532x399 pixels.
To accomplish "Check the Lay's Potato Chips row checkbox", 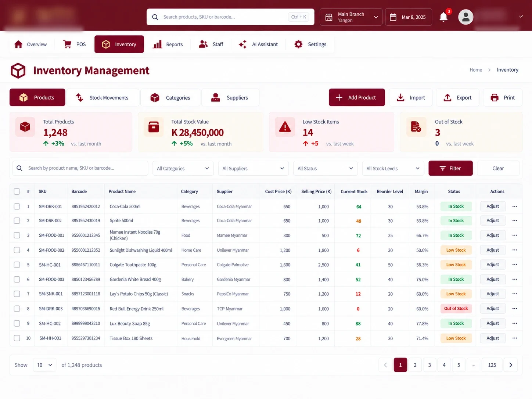I will tap(17, 294).
